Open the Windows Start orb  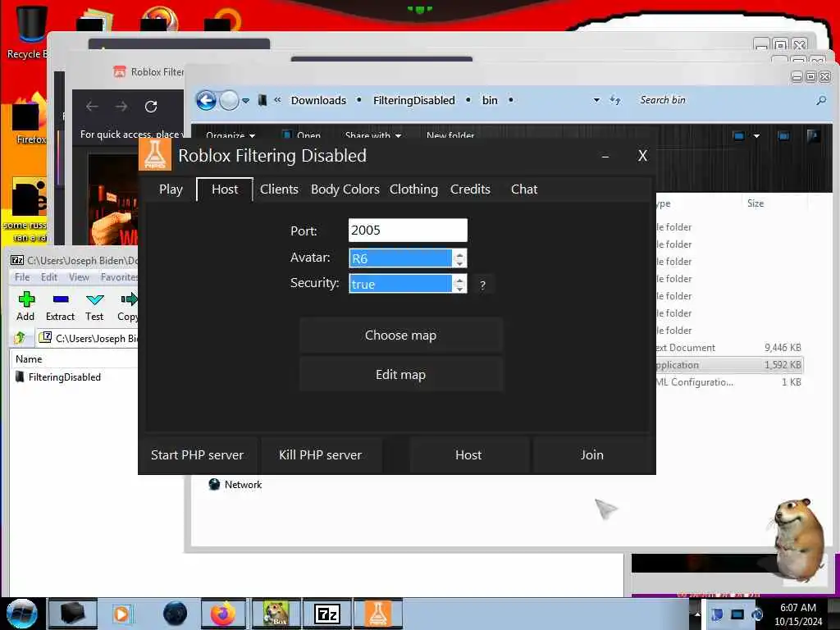21,614
